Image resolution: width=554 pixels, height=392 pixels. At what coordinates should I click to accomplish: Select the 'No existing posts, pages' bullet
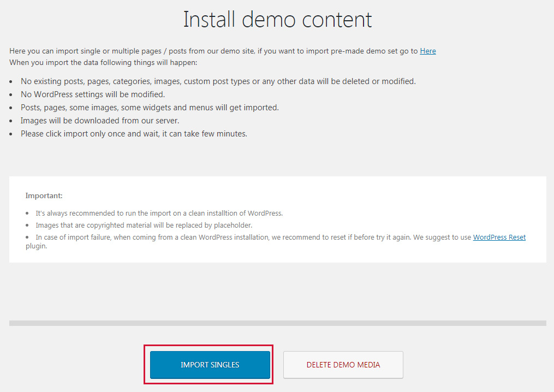coord(218,81)
